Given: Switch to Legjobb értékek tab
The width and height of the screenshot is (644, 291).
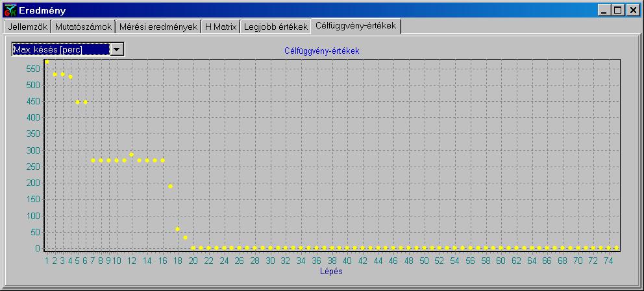Looking at the screenshot, I should tap(276, 27).
